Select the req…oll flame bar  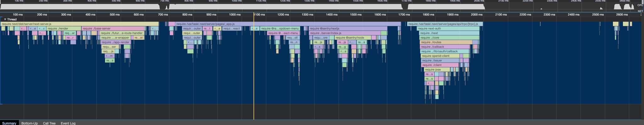293,38
